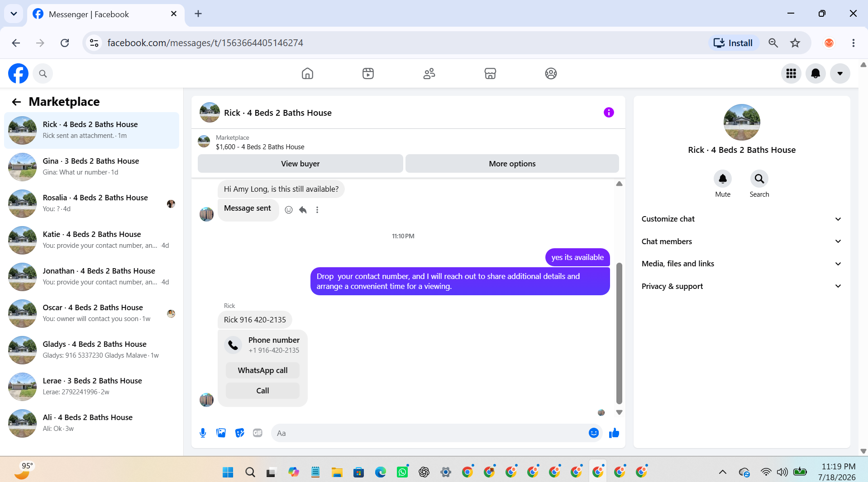Open the notifications bell
This screenshot has width=868, height=482.
pos(816,74)
